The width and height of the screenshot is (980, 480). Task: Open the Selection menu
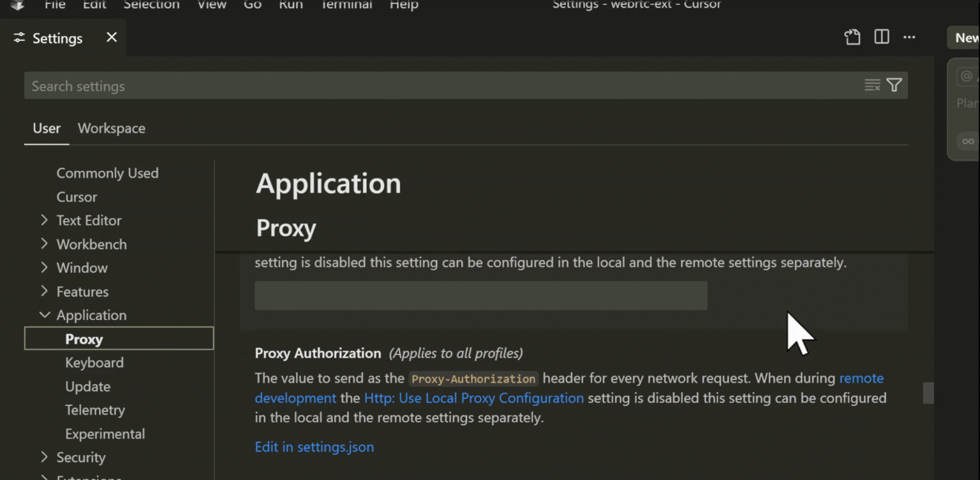151,5
